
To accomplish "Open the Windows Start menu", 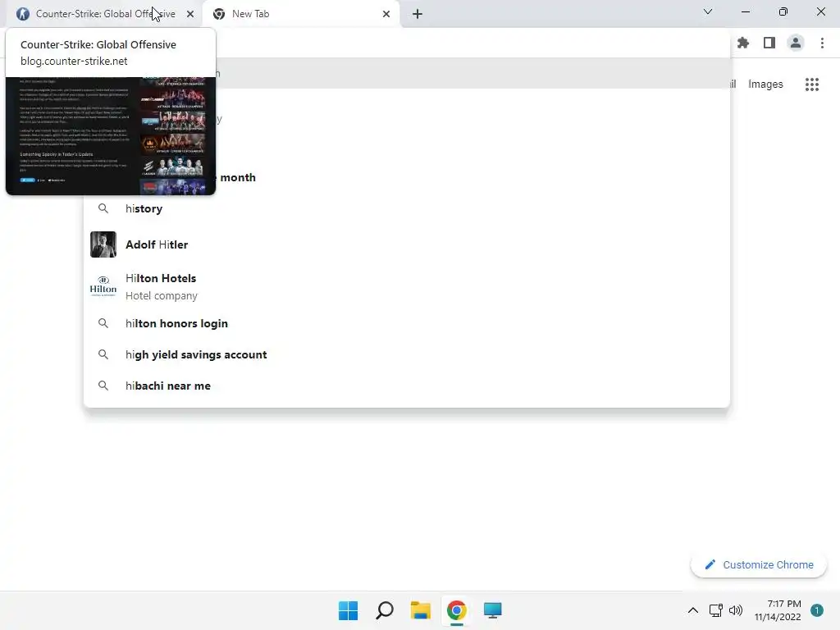I will (x=348, y=610).
